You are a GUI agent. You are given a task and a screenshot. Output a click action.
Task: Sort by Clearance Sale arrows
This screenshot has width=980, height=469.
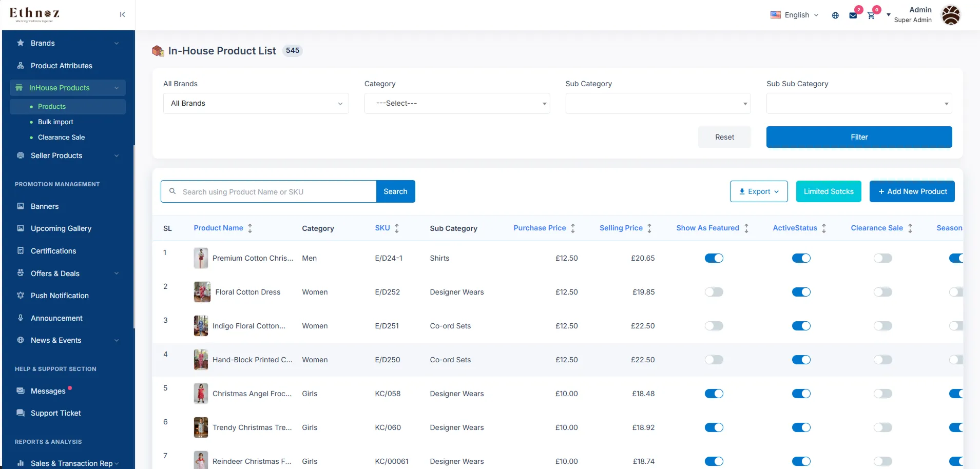(x=910, y=228)
